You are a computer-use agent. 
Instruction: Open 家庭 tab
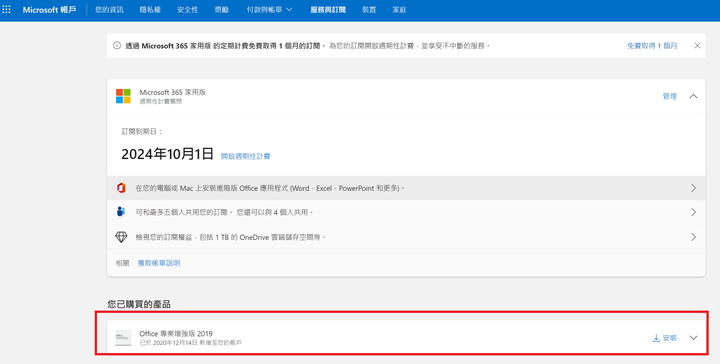[399, 10]
